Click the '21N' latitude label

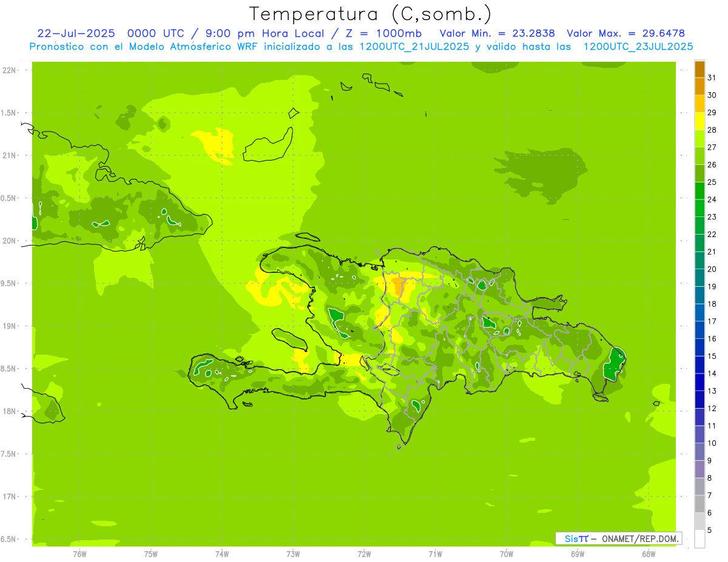coord(8,155)
